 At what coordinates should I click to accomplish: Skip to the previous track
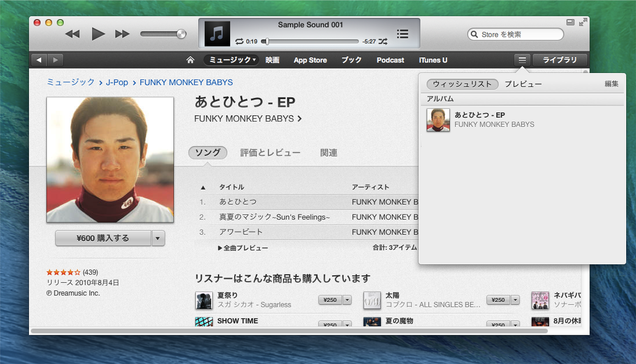coord(72,34)
